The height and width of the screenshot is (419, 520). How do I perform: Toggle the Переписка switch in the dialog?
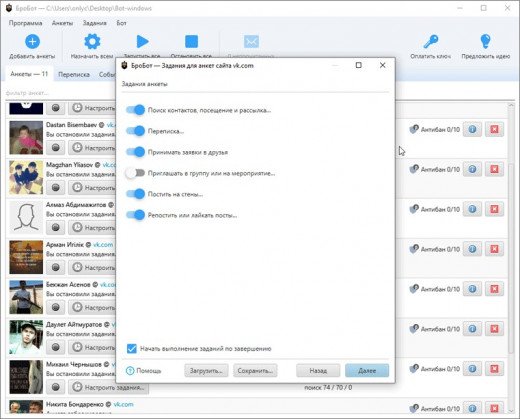tap(135, 131)
